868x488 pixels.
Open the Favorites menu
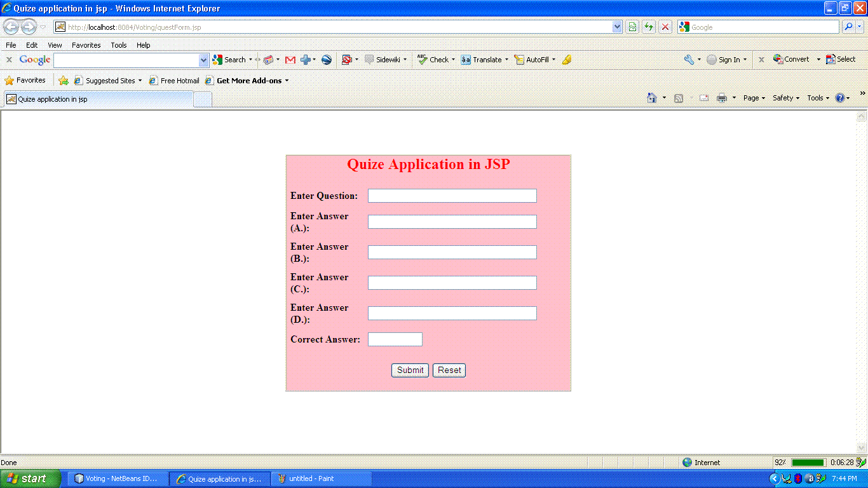(x=86, y=45)
